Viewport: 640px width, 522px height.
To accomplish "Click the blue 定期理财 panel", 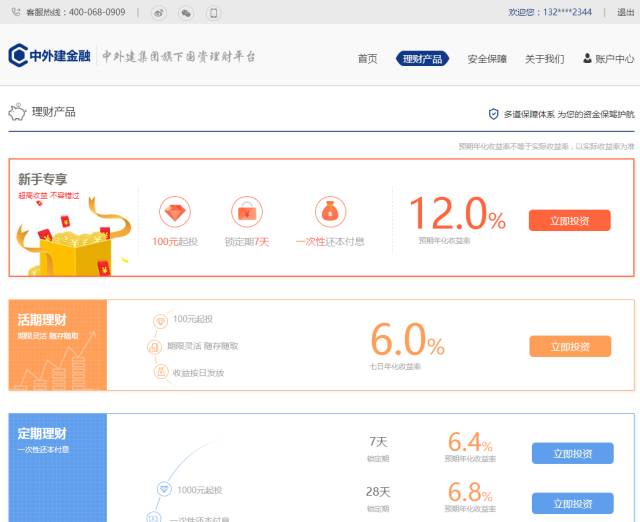I will [x=58, y=468].
